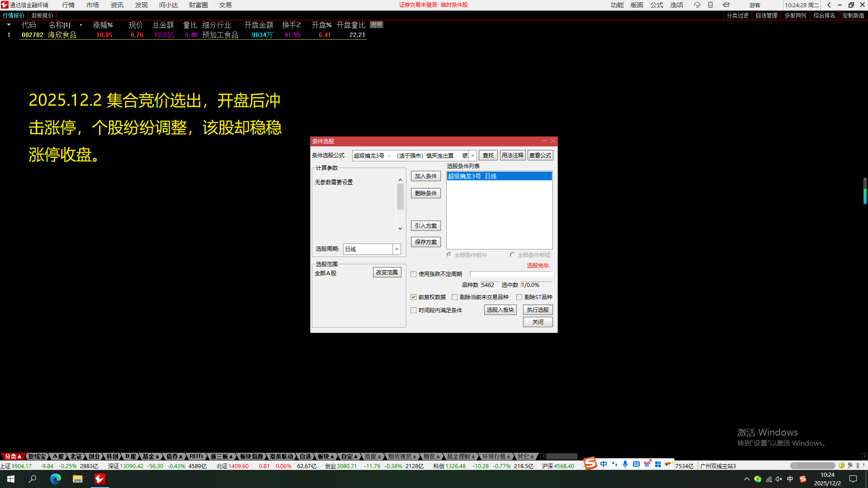Enable 剔除ST品种 checkbox
Image resolution: width=868 pixels, height=488 pixels.
(519, 297)
